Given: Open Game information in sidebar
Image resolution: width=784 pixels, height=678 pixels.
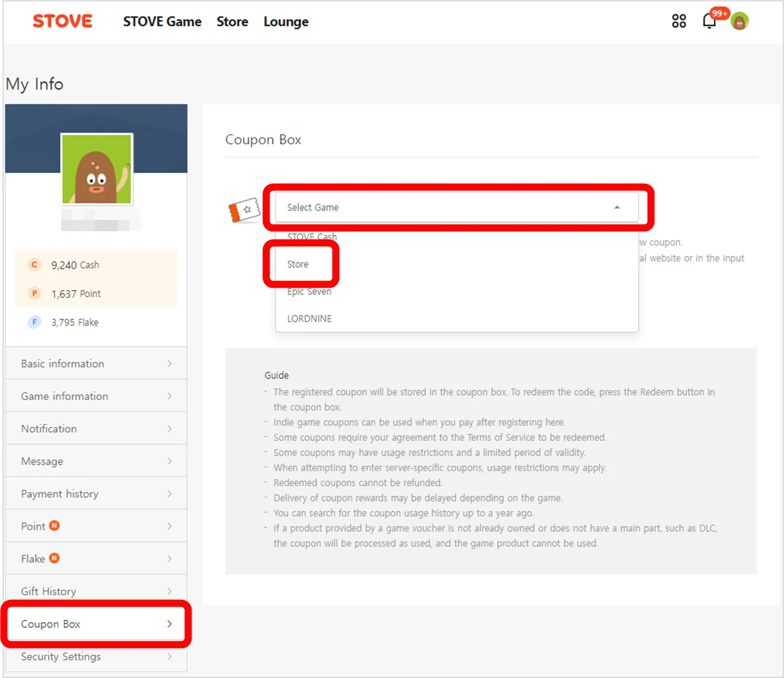Looking at the screenshot, I should pyautogui.click(x=96, y=396).
